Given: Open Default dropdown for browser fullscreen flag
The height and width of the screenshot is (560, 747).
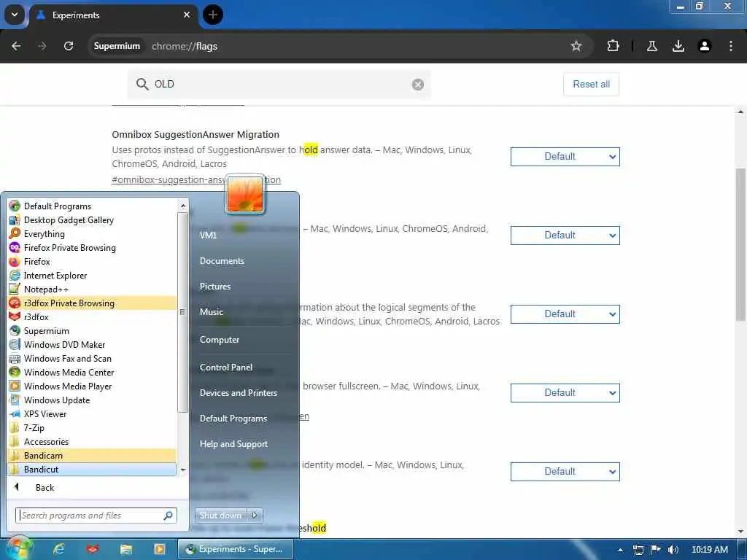Looking at the screenshot, I should [565, 393].
